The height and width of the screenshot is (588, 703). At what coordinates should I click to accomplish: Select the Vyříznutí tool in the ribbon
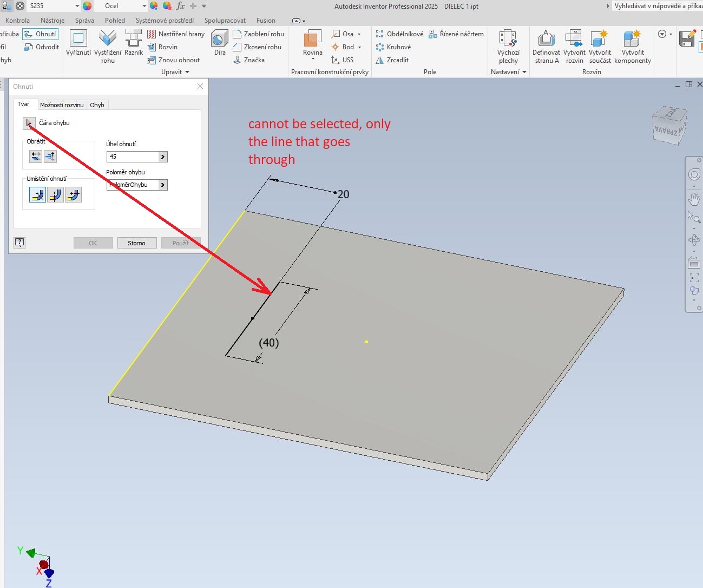point(77,43)
